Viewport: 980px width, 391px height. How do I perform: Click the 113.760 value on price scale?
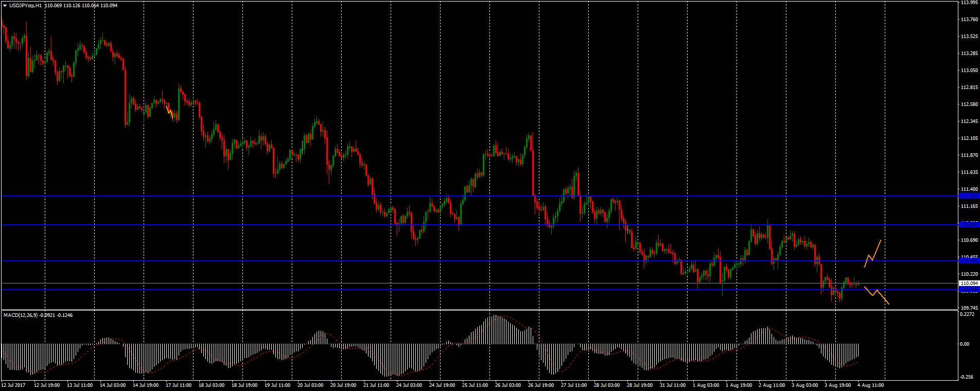[969, 20]
